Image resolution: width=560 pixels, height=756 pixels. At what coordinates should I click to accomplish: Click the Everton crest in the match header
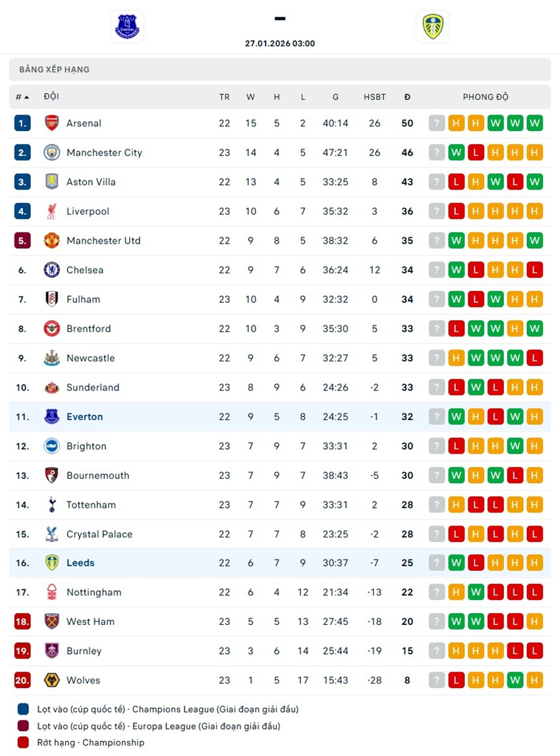pyautogui.click(x=127, y=27)
